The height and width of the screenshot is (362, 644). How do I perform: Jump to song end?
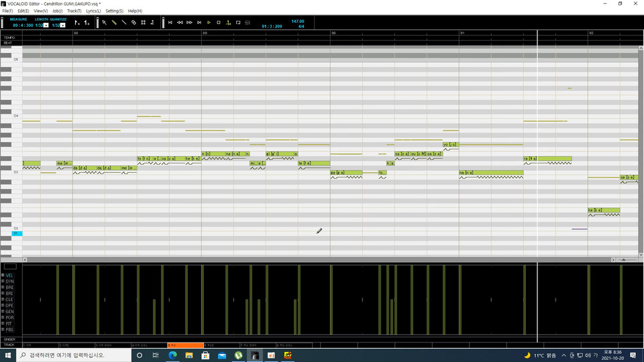pyautogui.click(x=199, y=23)
